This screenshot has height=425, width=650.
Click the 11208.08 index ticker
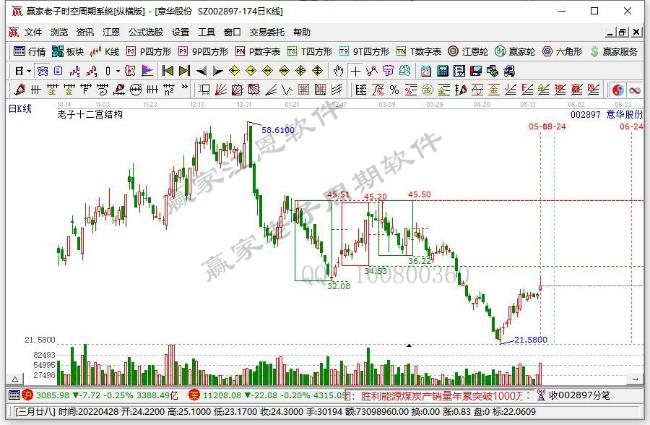pos(222,395)
